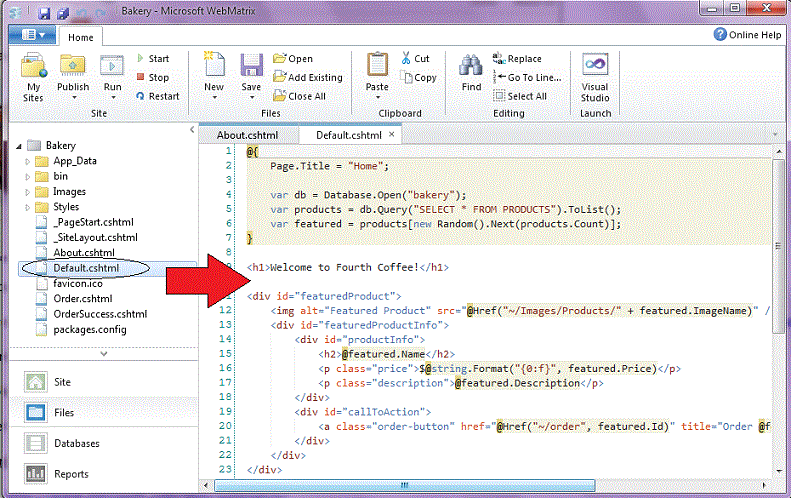Select packages.config in file tree
Viewport: 791px width, 498px height.
tap(90, 329)
